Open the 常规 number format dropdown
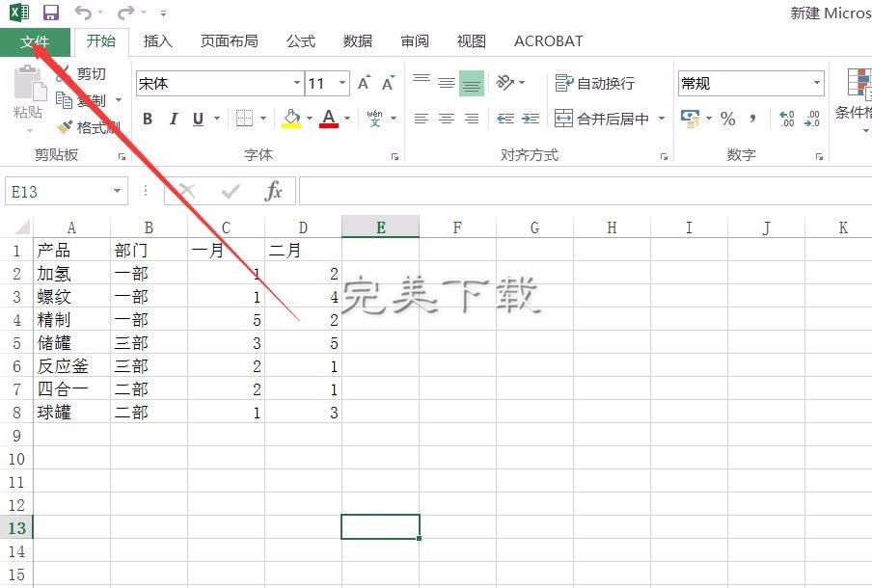 (816, 83)
